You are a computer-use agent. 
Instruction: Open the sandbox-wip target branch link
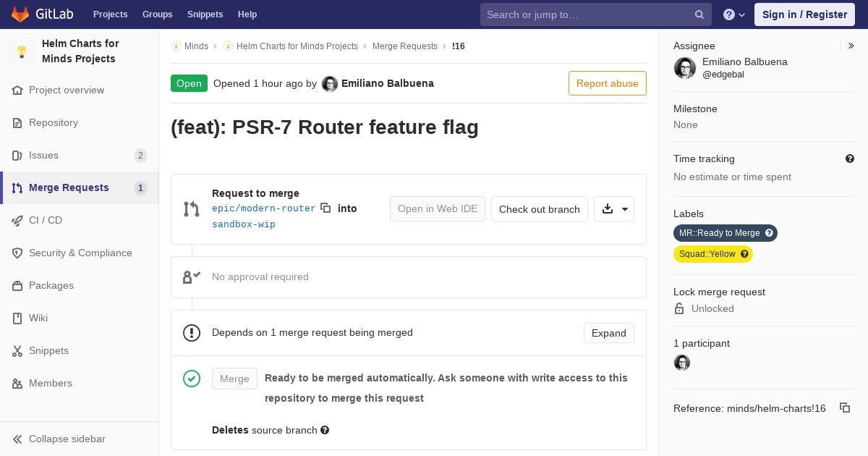[244, 224]
